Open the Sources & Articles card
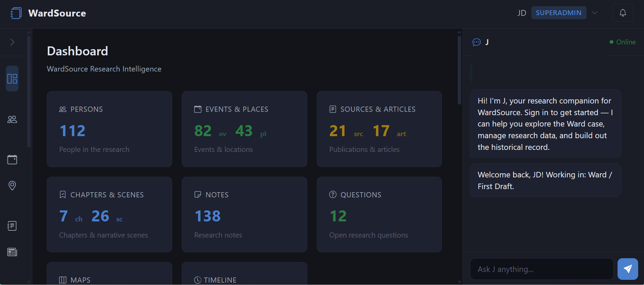Viewport: 644px width, 285px height. pos(379,129)
